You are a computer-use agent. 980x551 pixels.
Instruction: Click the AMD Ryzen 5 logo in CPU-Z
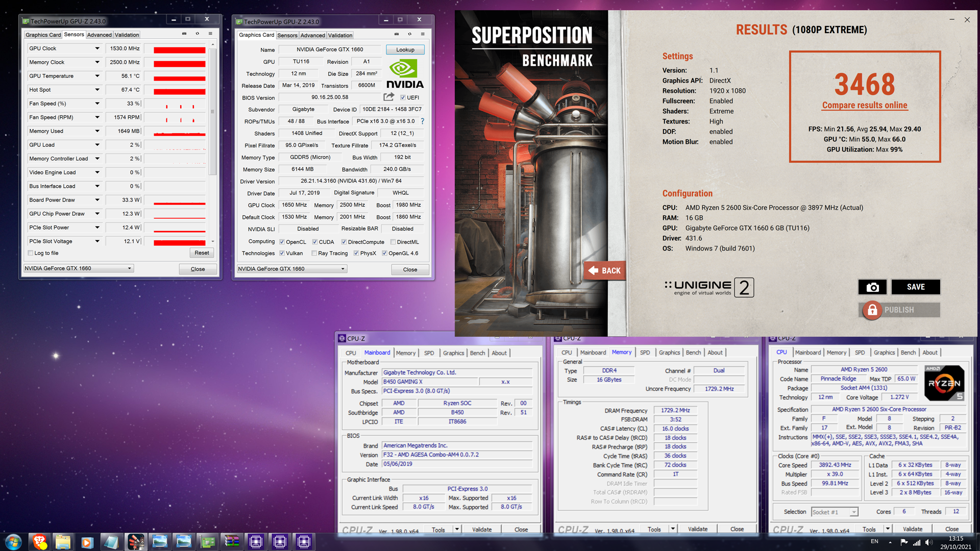(x=944, y=383)
